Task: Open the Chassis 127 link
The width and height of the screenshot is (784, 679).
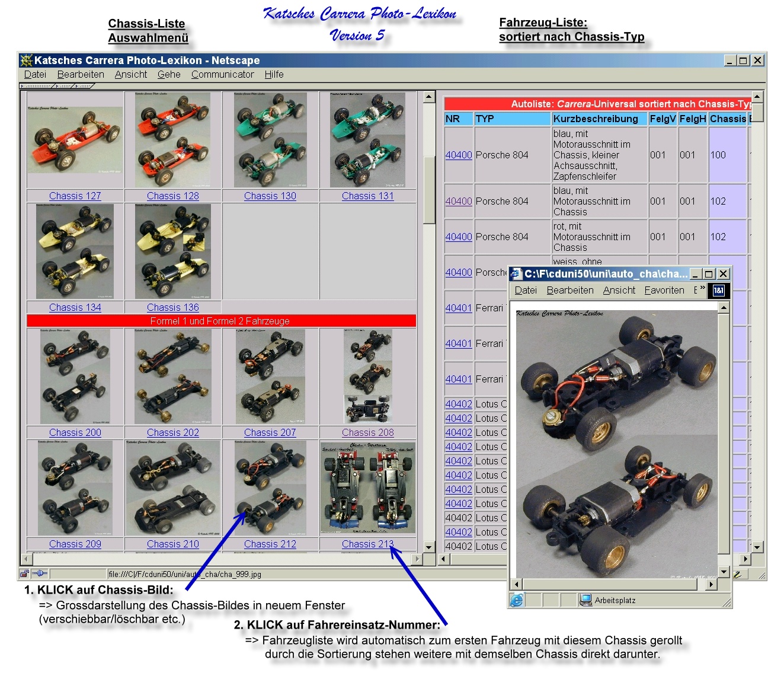Action: [75, 196]
